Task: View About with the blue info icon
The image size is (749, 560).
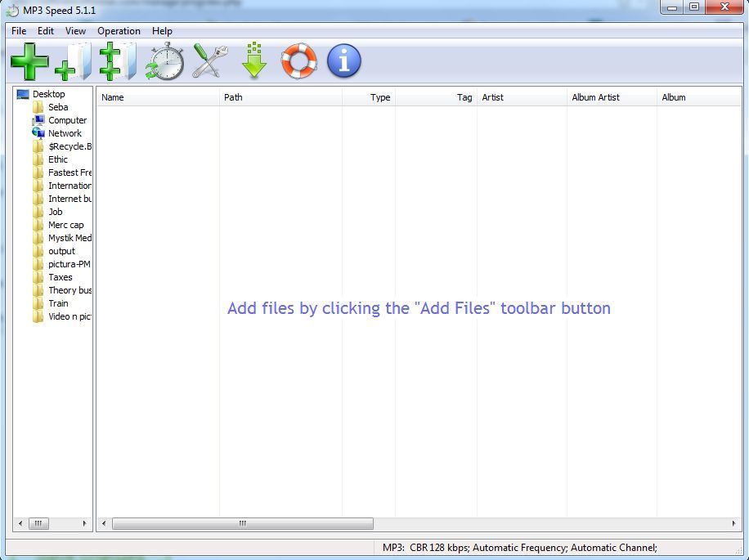Action: pos(343,60)
